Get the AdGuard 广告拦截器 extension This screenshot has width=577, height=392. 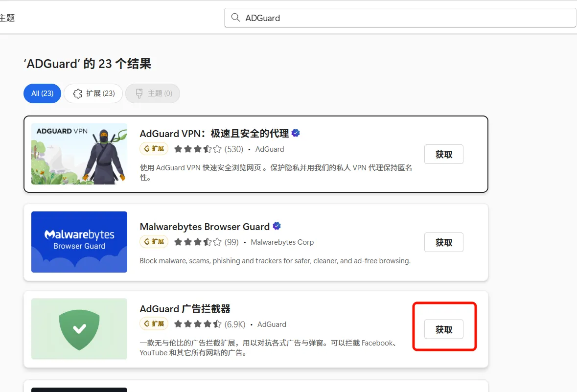click(444, 329)
